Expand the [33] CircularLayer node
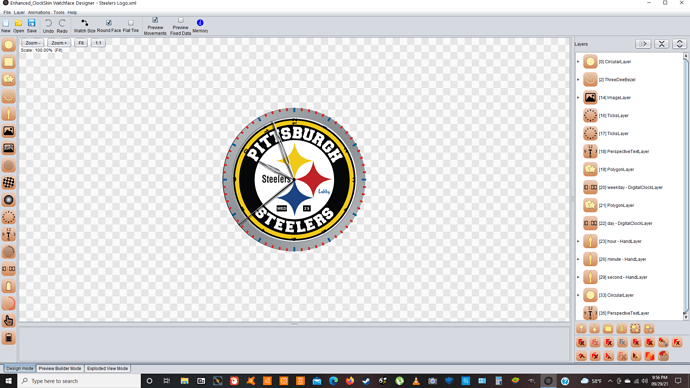The height and width of the screenshot is (388, 690). 578,295
